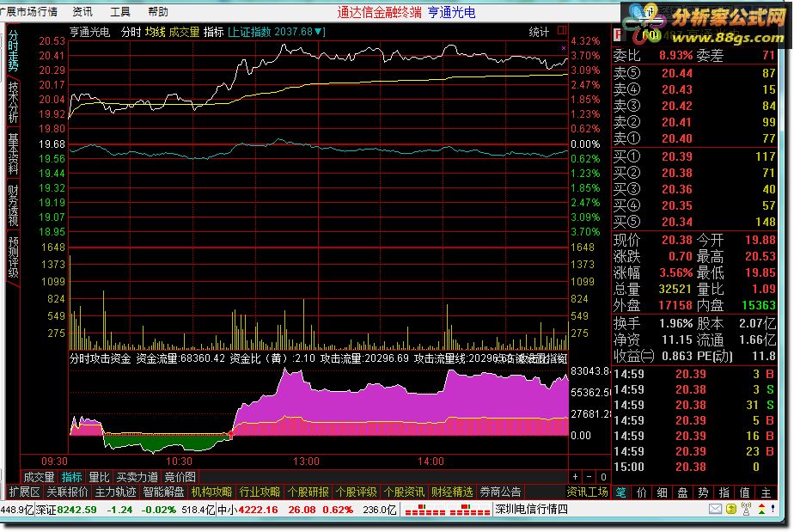This screenshot has width=794, height=532.
Task: Click the 买① price 20.39
Action: [677, 156]
